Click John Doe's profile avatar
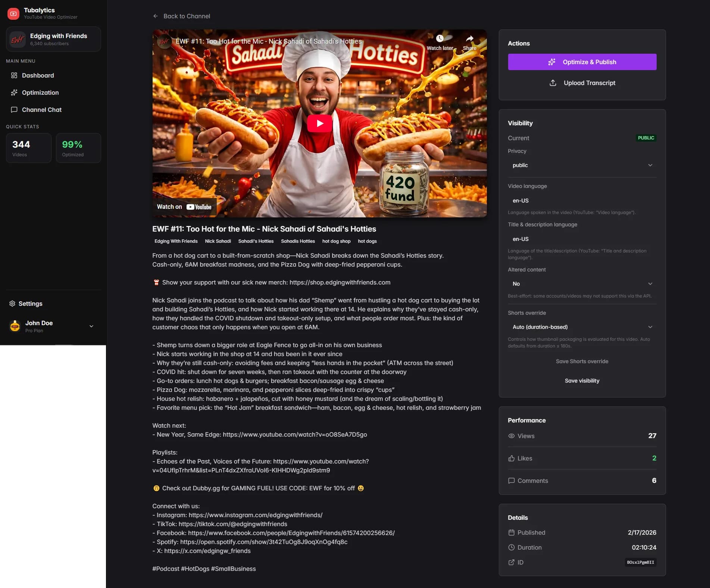The height and width of the screenshot is (588, 710). [x=15, y=326]
